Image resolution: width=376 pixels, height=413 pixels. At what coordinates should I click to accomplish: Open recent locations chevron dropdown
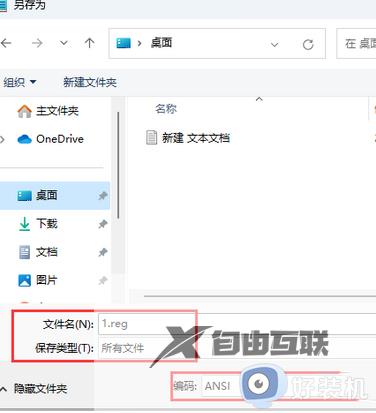(64, 43)
